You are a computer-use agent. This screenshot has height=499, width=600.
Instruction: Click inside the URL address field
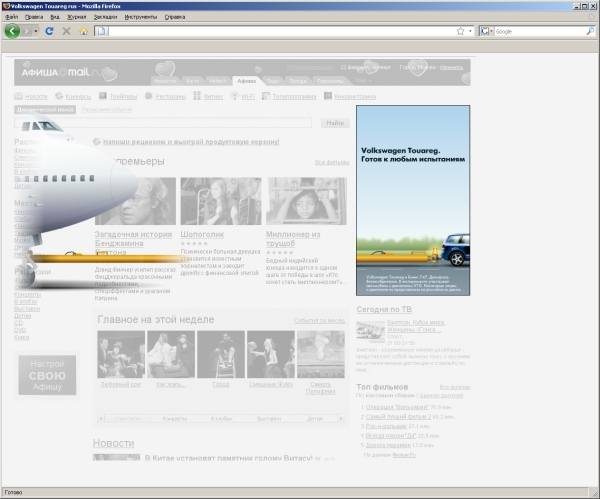(x=280, y=31)
